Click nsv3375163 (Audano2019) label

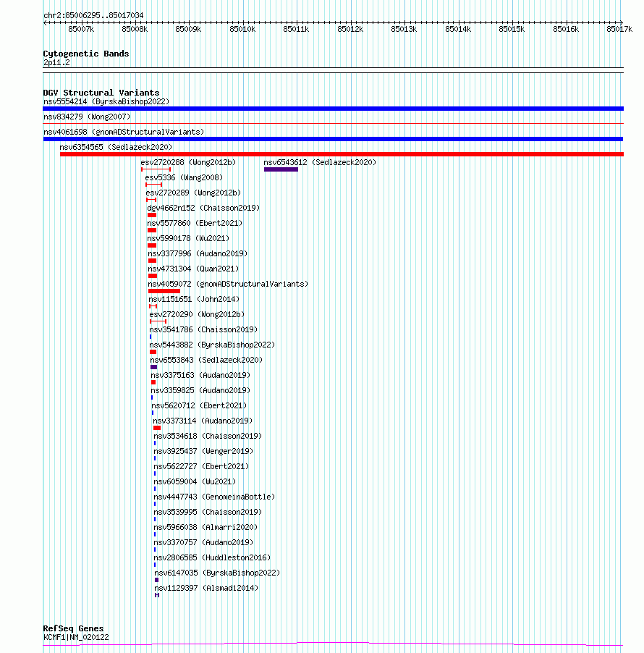click(200, 375)
